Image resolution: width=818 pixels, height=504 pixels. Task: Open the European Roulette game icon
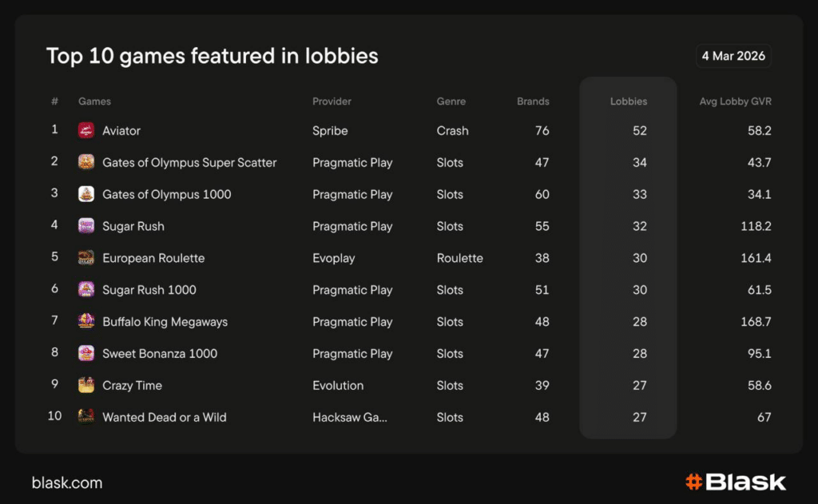pyautogui.click(x=86, y=258)
